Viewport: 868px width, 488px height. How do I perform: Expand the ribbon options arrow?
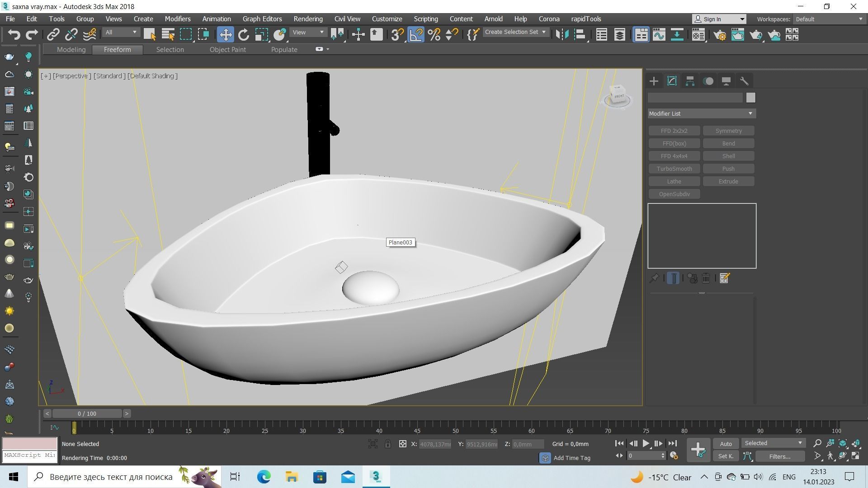tap(328, 49)
